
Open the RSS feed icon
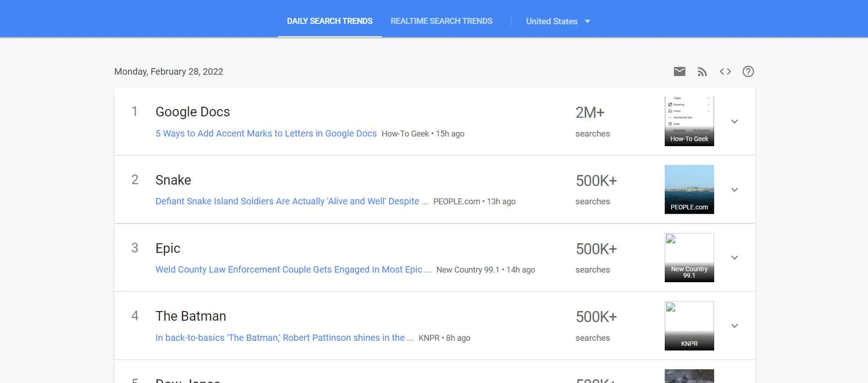[702, 71]
